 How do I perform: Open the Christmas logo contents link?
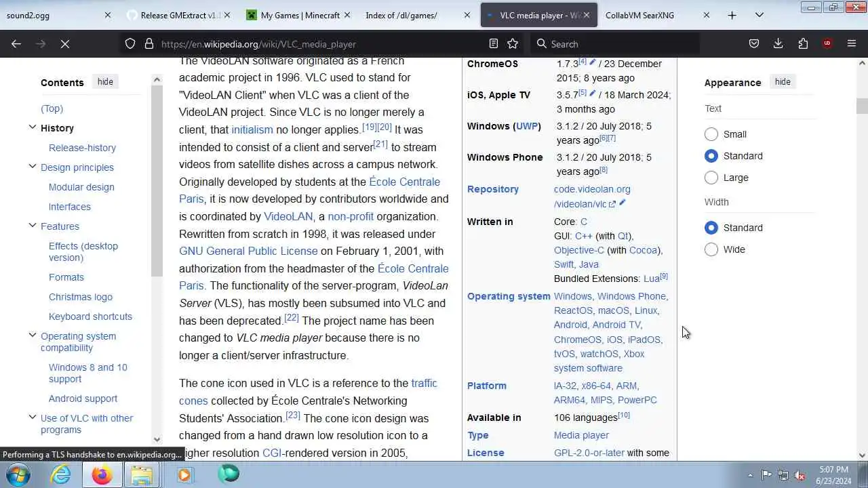pos(81,297)
